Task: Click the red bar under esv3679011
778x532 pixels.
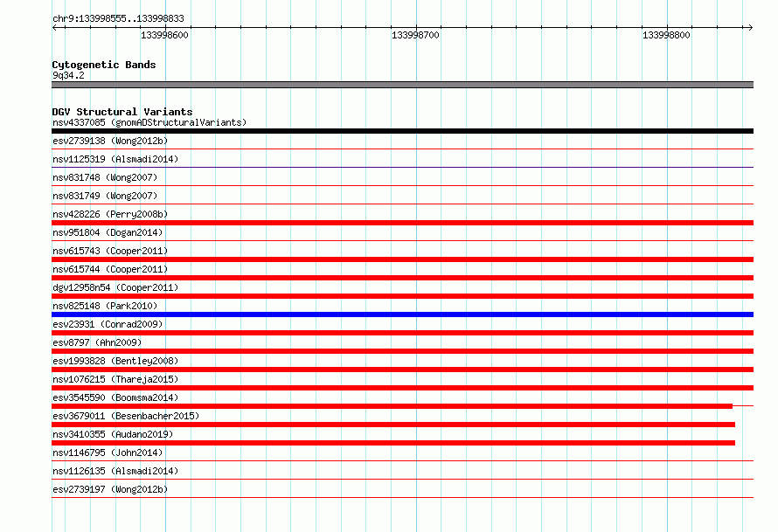Action: click(x=393, y=425)
